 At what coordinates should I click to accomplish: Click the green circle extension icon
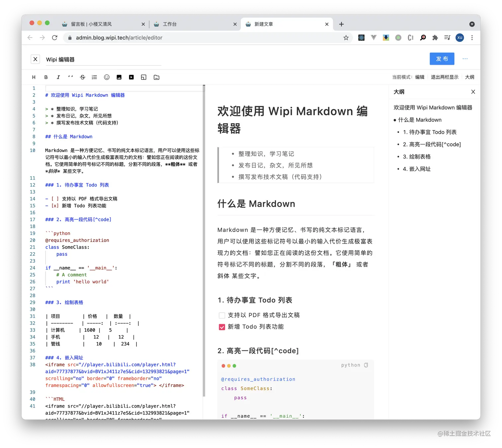pos(398,37)
